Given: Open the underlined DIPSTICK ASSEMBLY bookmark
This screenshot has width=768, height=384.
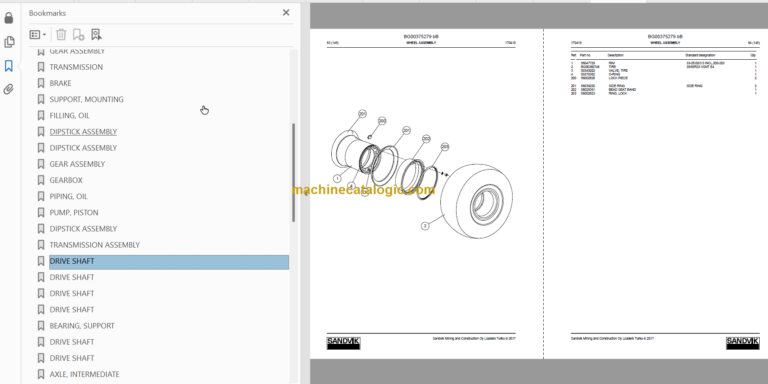Looking at the screenshot, I should (83, 132).
